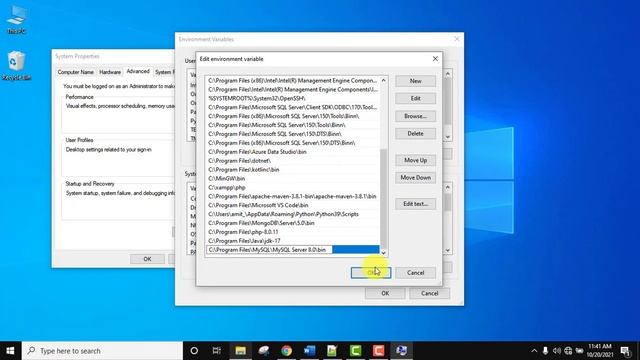Viewport: 640px width, 360px height.
Task: Select the SQL Server\150\DTS\Binn\ non-x86 entry
Action: 293,134
